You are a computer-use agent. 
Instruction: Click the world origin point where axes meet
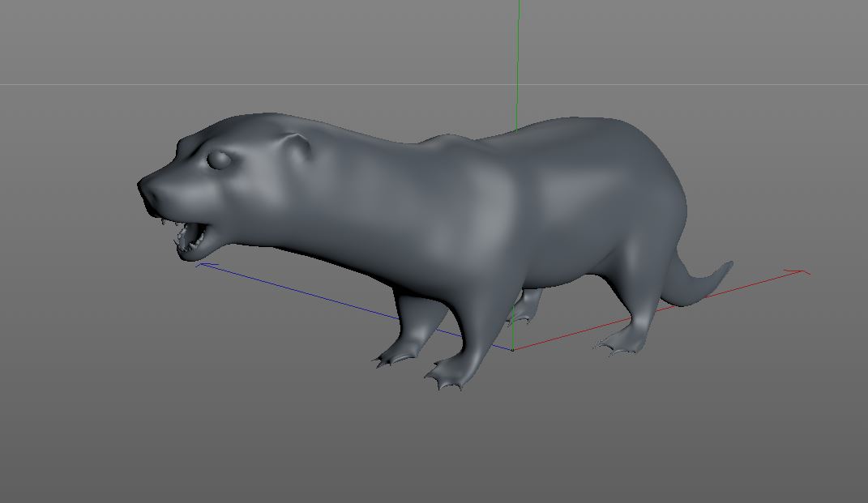(512, 349)
